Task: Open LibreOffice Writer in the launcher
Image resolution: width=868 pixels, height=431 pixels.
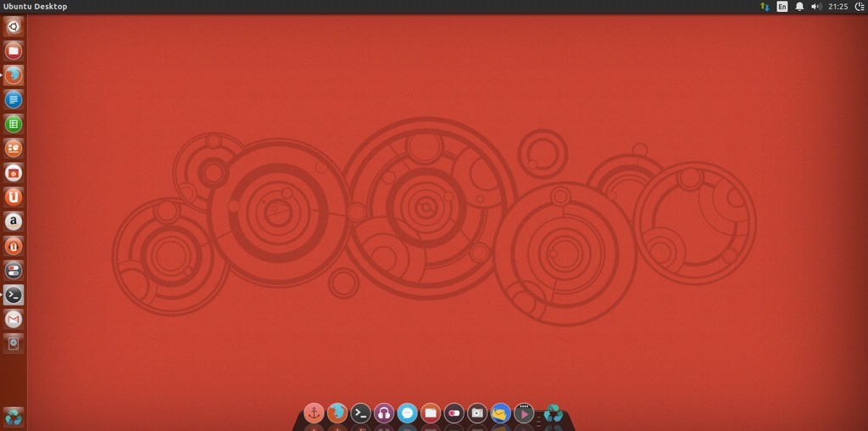Action: pos(14,100)
